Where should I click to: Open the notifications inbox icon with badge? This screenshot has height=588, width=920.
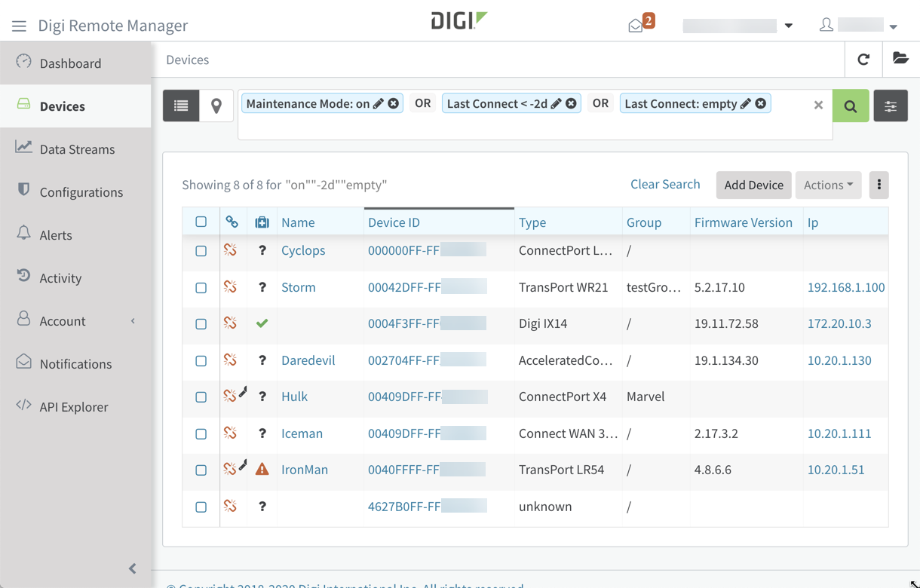(640, 23)
